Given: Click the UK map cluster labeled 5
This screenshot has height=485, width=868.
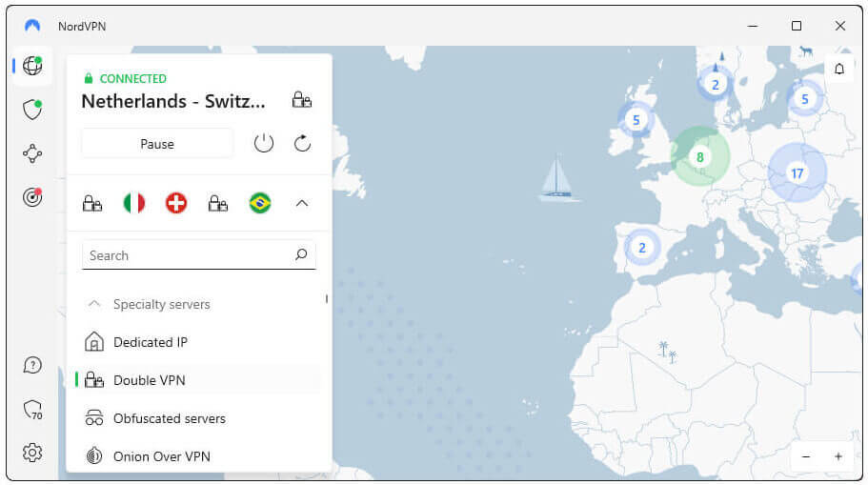Looking at the screenshot, I should click(636, 120).
